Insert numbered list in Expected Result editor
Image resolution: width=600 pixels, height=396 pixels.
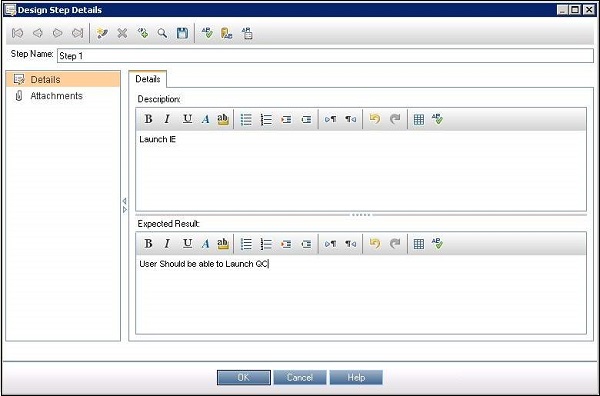266,244
